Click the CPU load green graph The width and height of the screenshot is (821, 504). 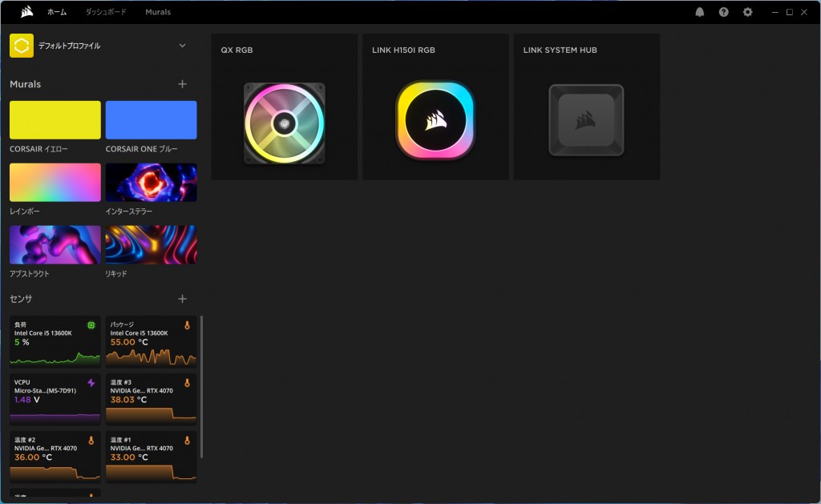point(55,358)
